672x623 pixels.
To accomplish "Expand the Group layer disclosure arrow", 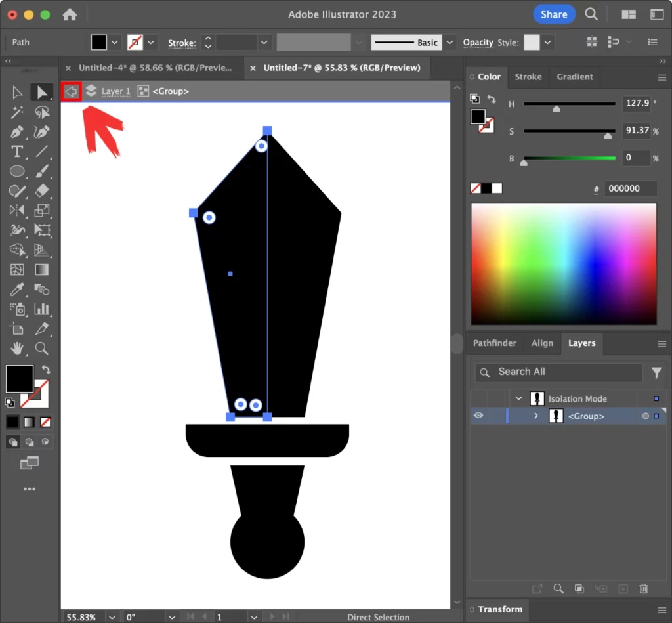I will point(536,416).
